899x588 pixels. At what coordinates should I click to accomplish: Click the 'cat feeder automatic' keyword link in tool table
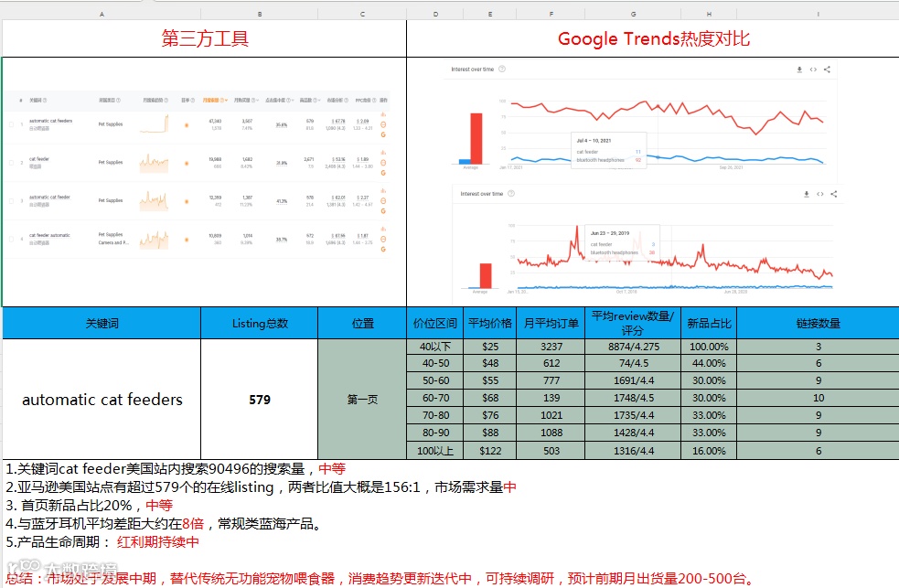(49, 235)
